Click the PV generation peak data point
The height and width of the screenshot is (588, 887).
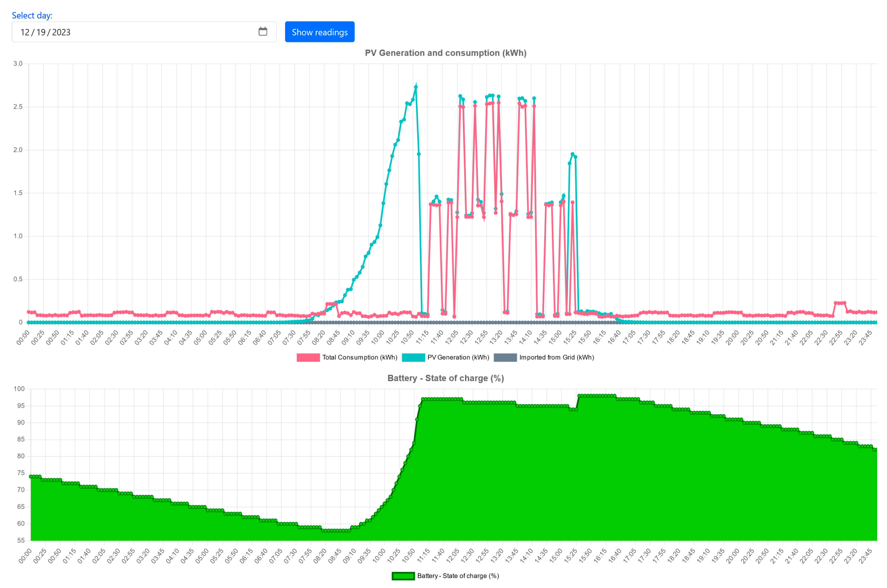pyautogui.click(x=416, y=87)
